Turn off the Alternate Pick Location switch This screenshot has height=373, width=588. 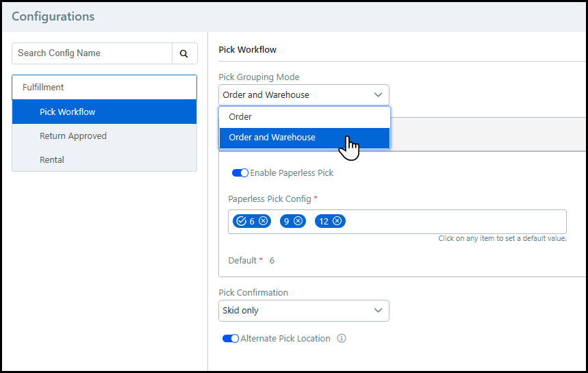(231, 338)
